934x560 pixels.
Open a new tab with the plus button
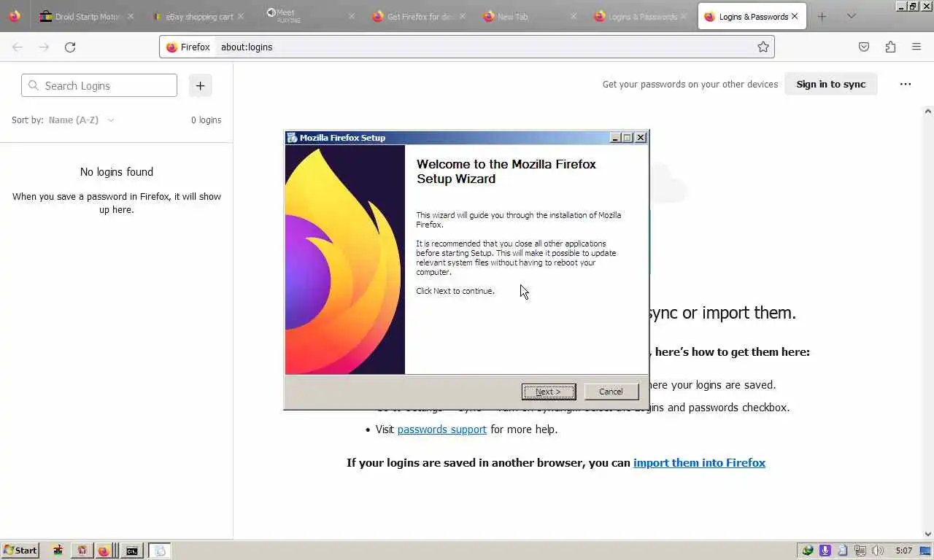822,16
